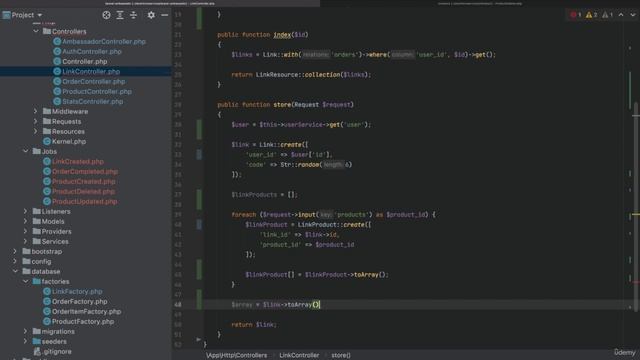
Task: Click App\Http\Controllers breadcrumb
Action: click(237, 355)
